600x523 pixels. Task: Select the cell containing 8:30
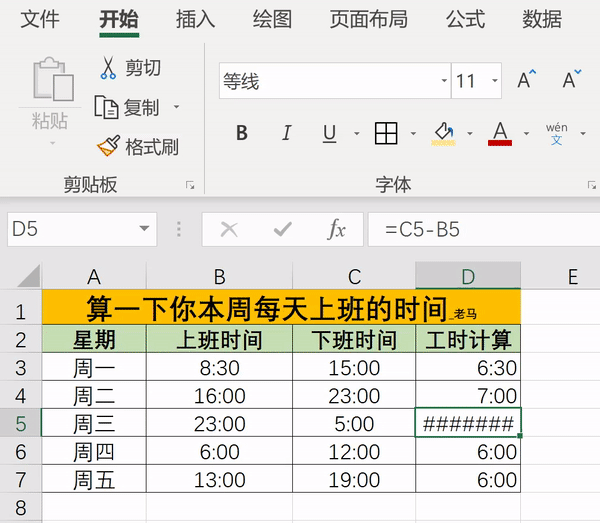point(219,367)
